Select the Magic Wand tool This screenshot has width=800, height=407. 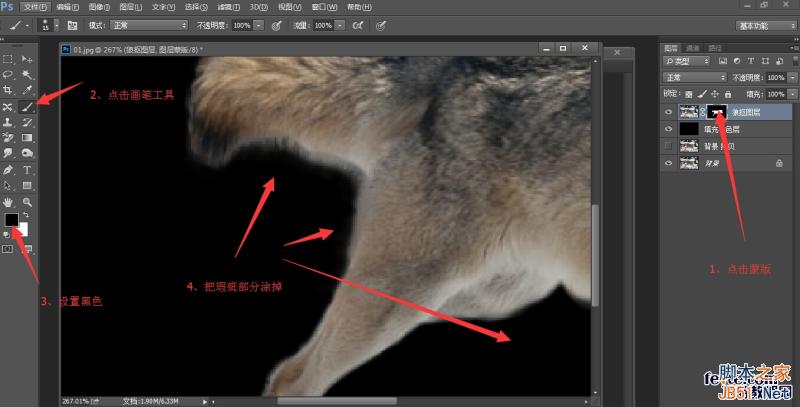point(27,75)
